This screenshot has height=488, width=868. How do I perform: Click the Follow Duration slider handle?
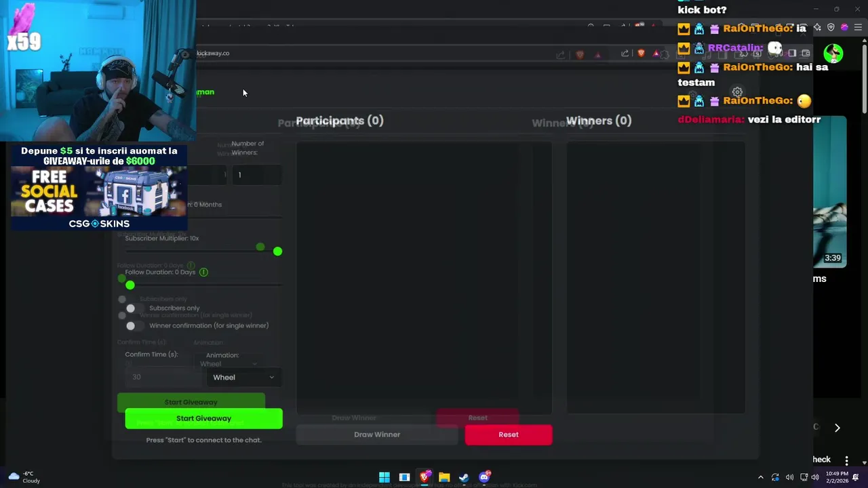(130, 285)
